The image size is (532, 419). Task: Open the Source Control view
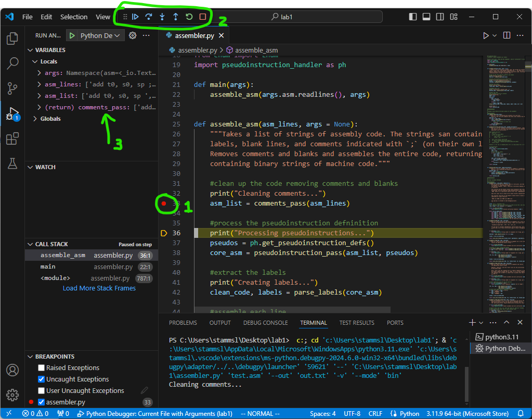[12, 88]
